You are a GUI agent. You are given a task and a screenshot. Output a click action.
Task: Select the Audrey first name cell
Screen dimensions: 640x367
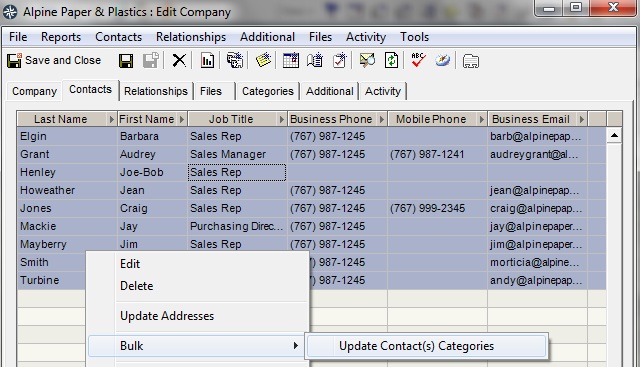[x=152, y=154]
